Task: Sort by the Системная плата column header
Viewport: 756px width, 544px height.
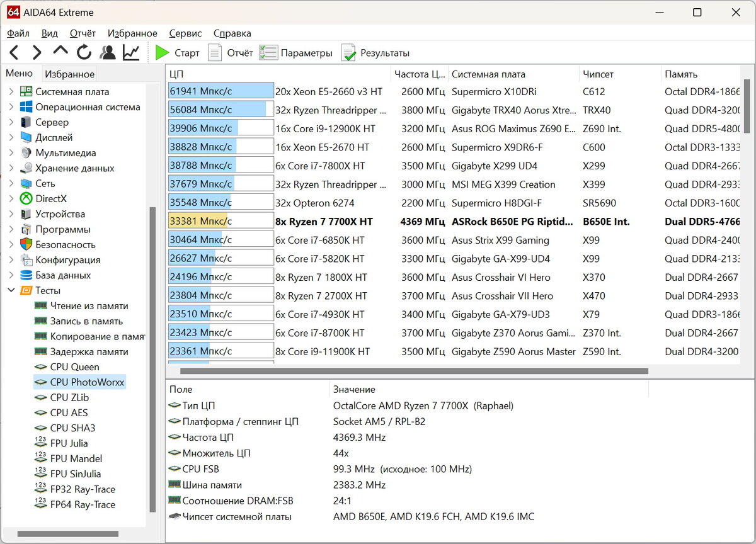Action: [513, 74]
